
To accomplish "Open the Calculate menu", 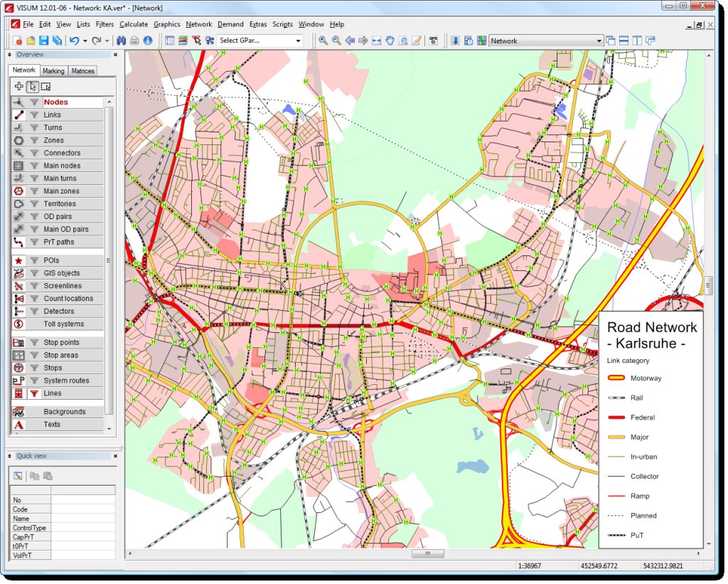I will click(134, 24).
